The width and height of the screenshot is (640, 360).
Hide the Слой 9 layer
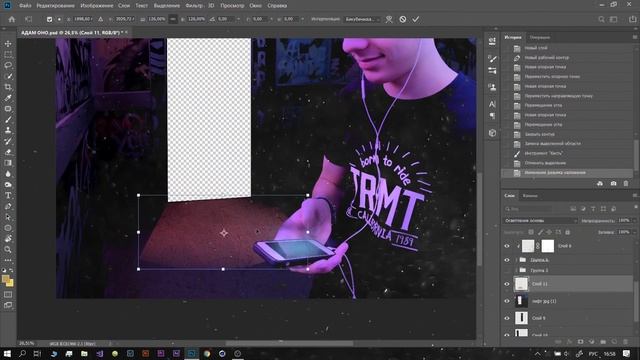click(x=507, y=318)
